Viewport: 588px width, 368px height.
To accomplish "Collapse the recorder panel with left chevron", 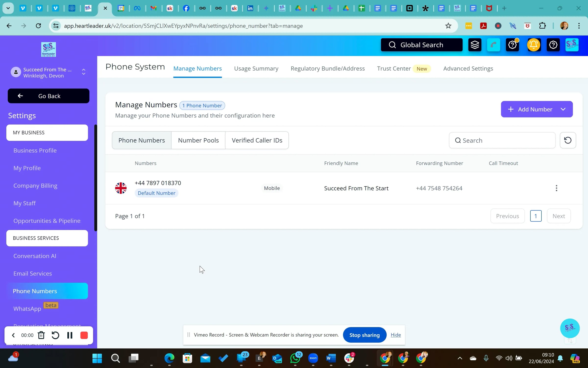I will (13, 335).
